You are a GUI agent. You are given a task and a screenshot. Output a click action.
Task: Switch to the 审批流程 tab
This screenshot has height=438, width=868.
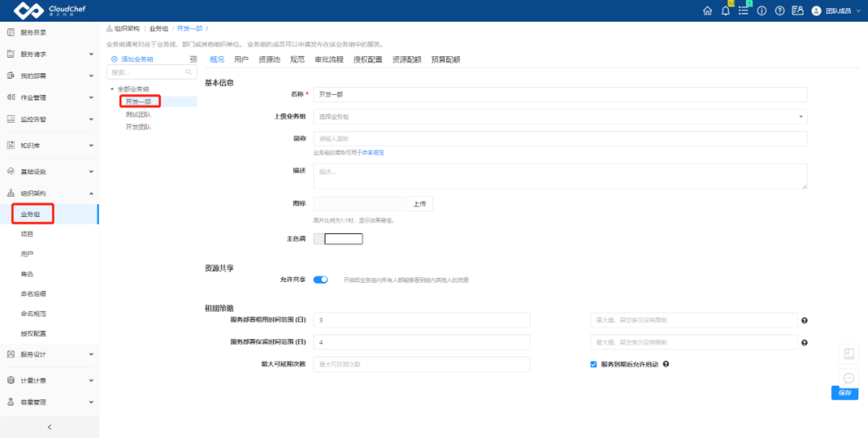coord(329,59)
